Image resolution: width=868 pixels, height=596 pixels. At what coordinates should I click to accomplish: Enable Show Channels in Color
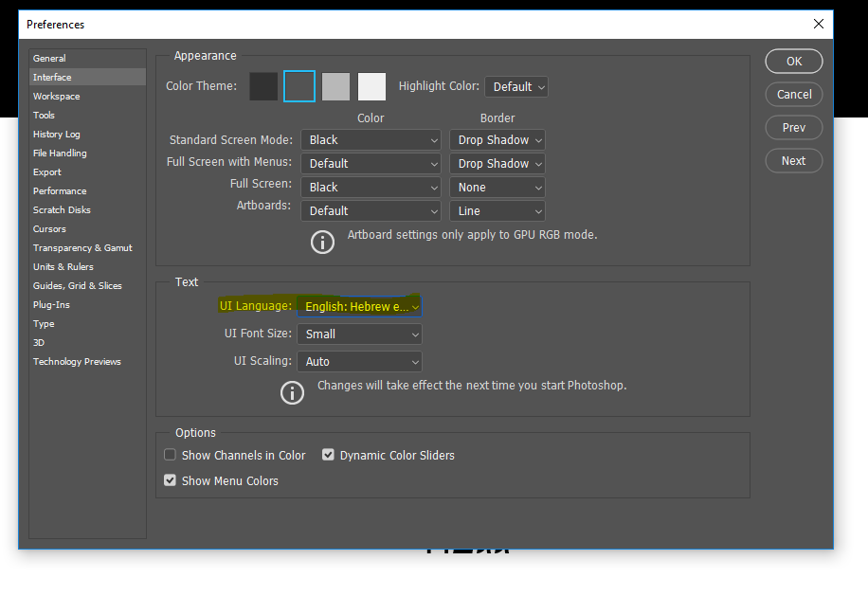point(170,455)
